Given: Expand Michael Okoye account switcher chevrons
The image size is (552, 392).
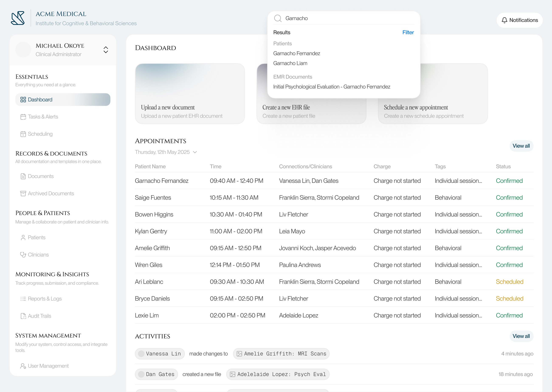Looking at the screenshot, I should point(106,50).
